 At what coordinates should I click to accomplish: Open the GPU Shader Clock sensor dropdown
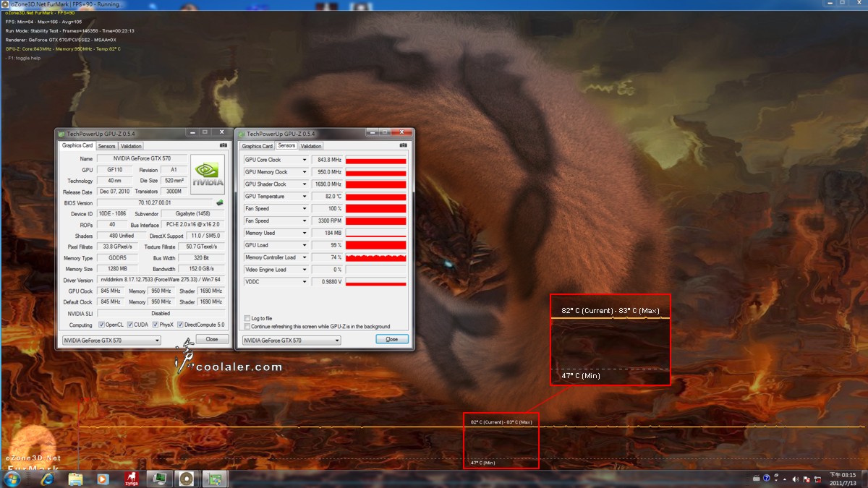click(x=304, y=184)
